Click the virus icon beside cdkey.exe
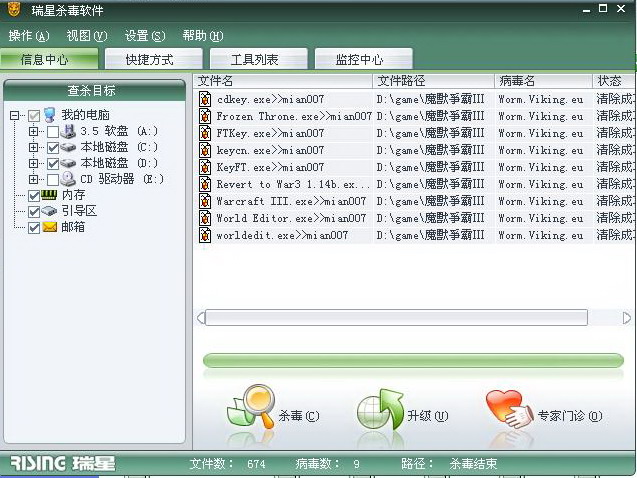 click(205, 99)
